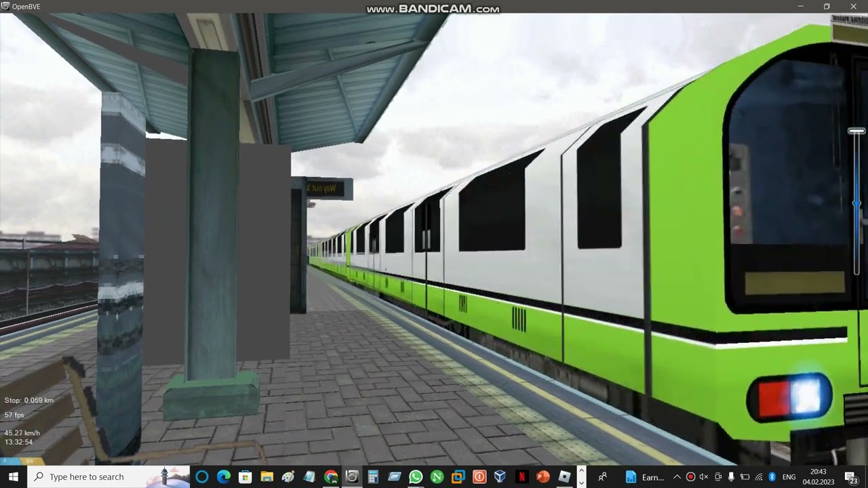Open PowerPoint from the taskbar
Viewport: 868px width, 488px height.
point(542,476)
